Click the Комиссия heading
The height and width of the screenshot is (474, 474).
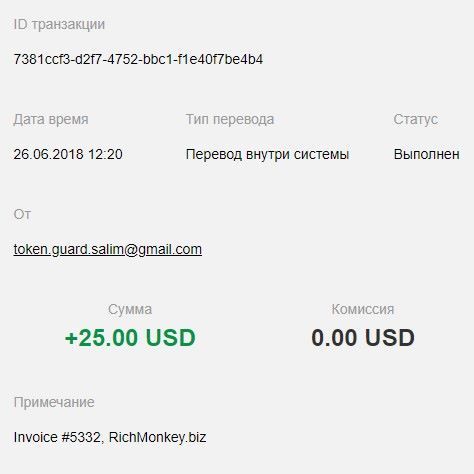click(363, 310)
